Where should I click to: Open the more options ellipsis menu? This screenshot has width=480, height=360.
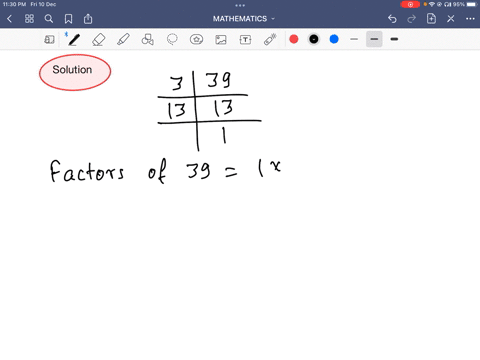tap(470, 19)
